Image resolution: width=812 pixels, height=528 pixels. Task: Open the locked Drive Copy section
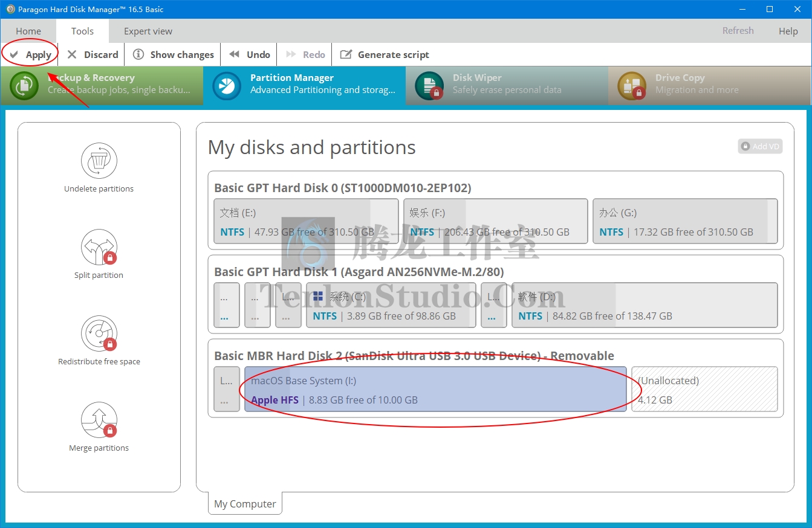709,85
